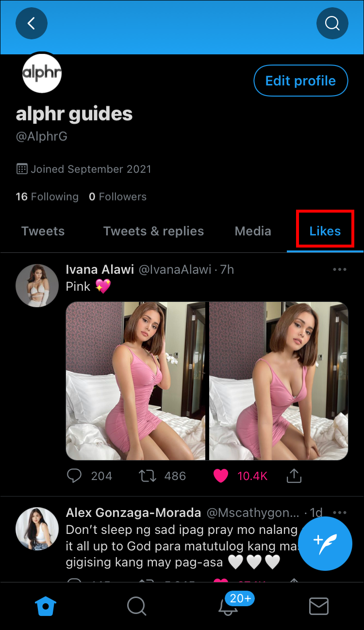This screenshot has width=364, height=630.
Task: View the 0 Followers list
Action: [x=117, y=197]
